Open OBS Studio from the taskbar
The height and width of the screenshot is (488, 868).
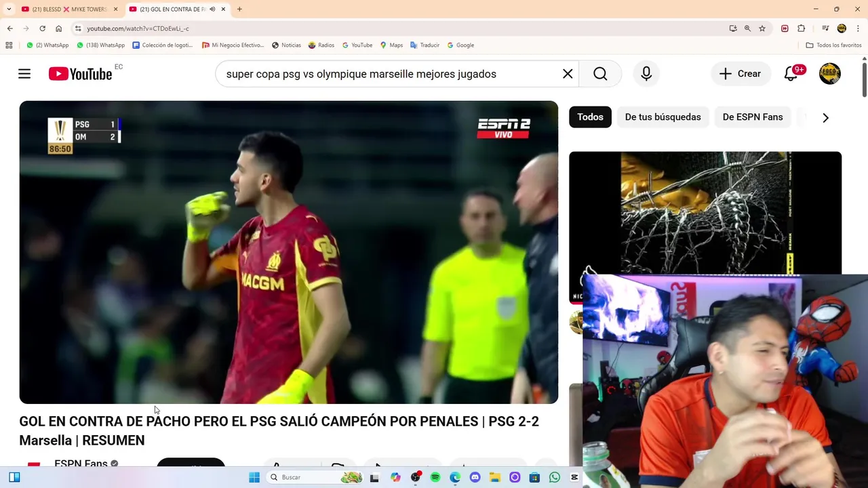tap(416, 477)
